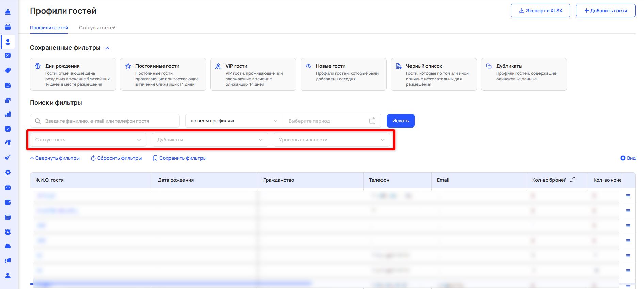Expand the Уровень лояльности dropdown
Viewport: 644px width, 289px height.
[x=332, y=140]
